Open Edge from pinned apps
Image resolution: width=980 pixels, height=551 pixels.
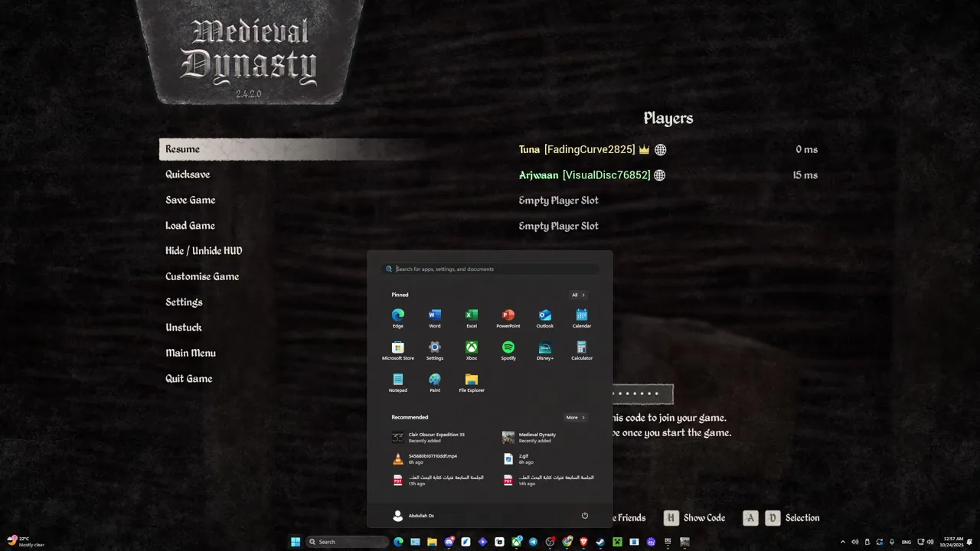coord(398,318)
